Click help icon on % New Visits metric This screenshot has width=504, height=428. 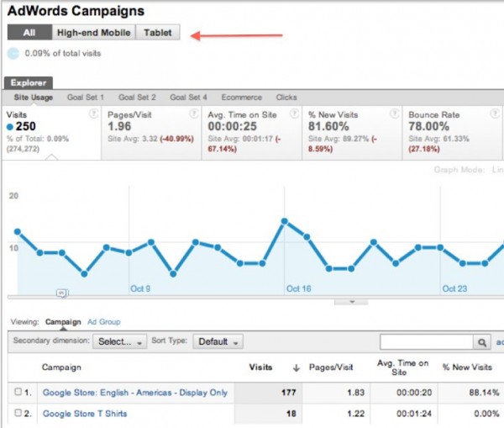tap(395, 114)
